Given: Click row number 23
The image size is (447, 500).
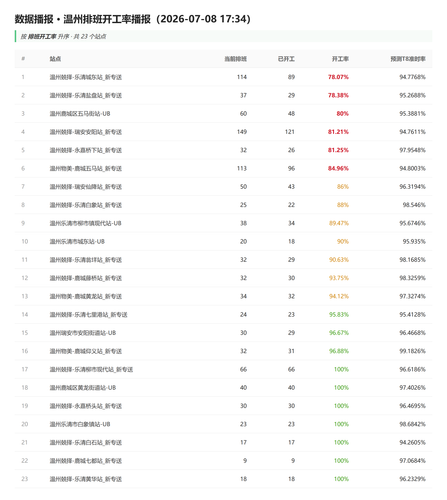Looking at the screenshot, I should [25, 479].
